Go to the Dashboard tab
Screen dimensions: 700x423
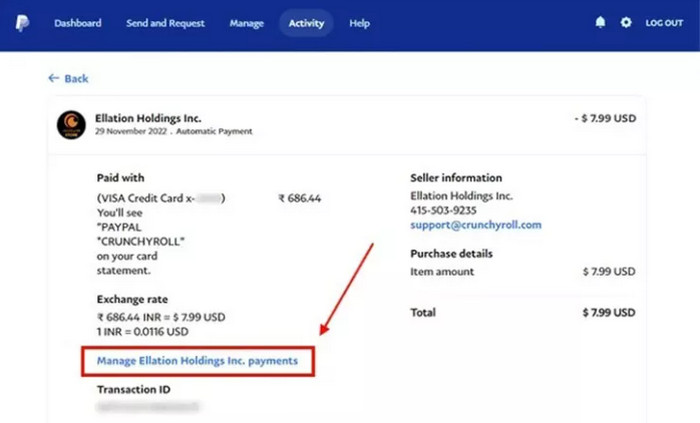[77, 23]
